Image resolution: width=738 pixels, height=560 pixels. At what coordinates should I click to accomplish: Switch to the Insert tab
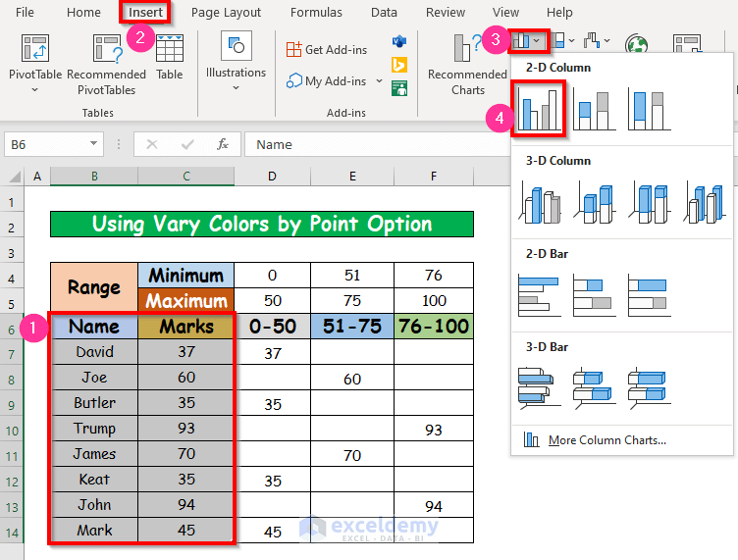(x=145, y=12)
